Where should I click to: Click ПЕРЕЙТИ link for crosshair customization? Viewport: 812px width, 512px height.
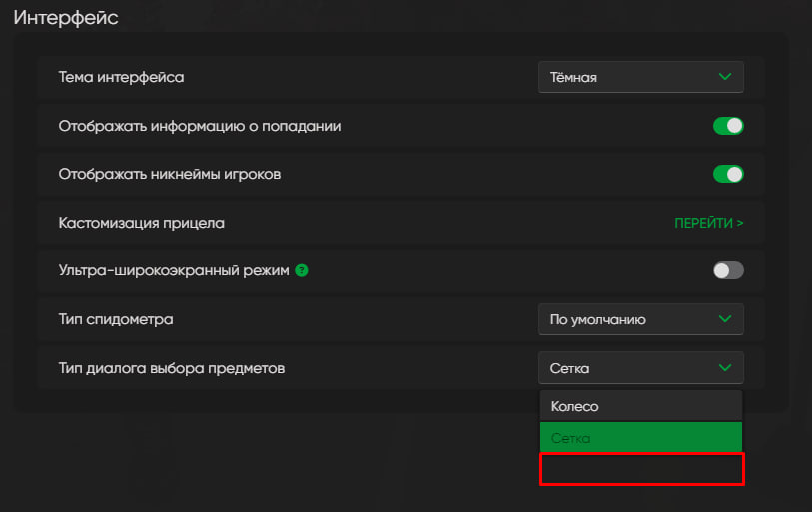[x=708, y=223]
